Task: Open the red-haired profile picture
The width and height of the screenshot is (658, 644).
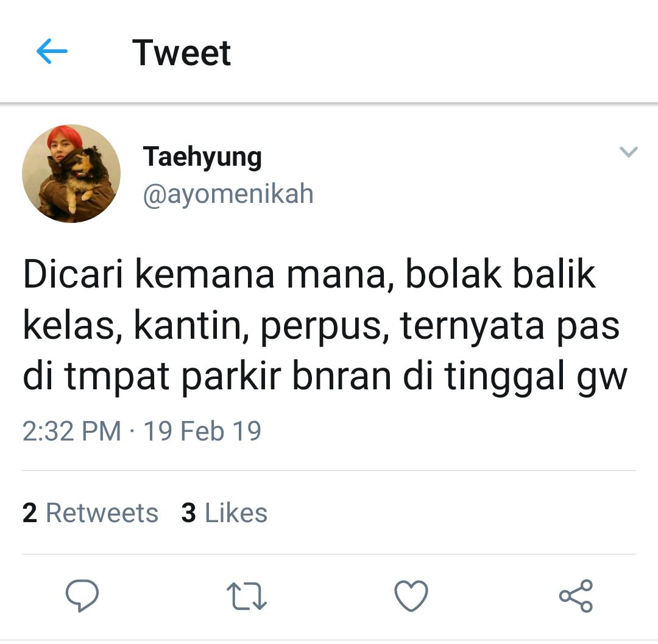Action: [71, 174]
